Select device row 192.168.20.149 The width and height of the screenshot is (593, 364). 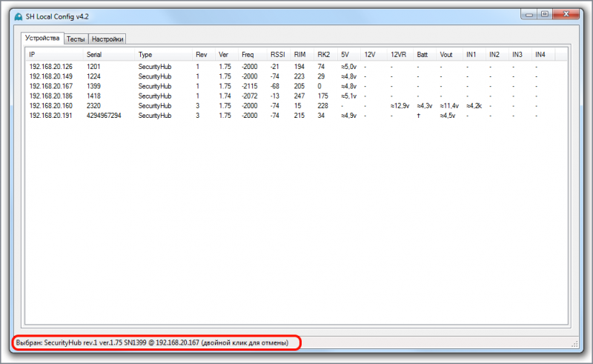pyautogui.click(x=296, y=76)
